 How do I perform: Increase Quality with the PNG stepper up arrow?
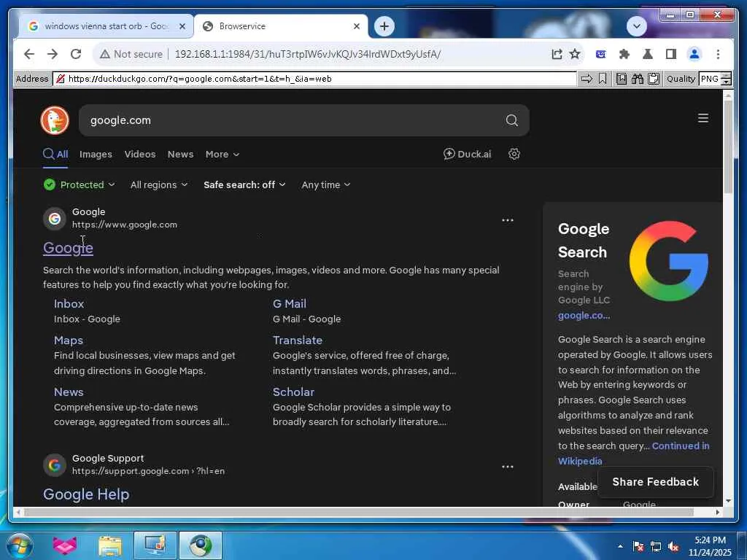(x=726, y=76)
